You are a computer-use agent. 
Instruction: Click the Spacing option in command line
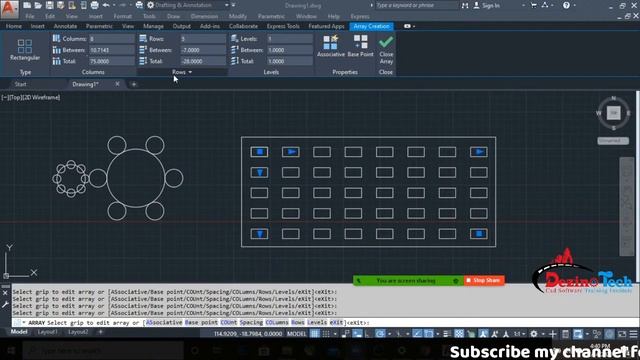251,322
